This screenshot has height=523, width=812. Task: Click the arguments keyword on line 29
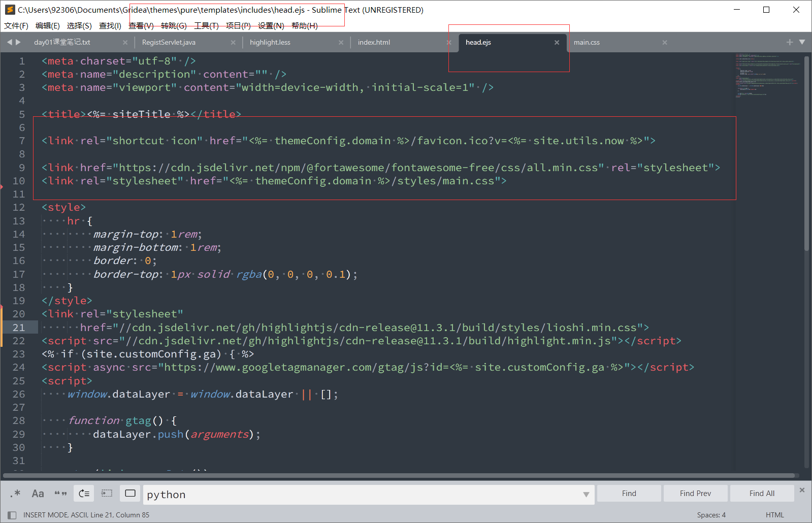tap(220, 434)
